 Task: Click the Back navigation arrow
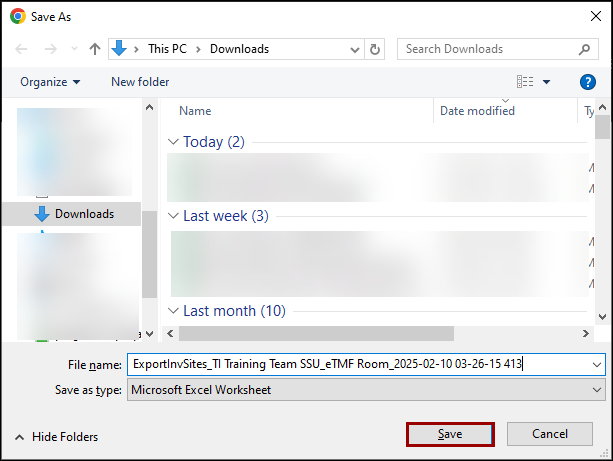[23, 49]
